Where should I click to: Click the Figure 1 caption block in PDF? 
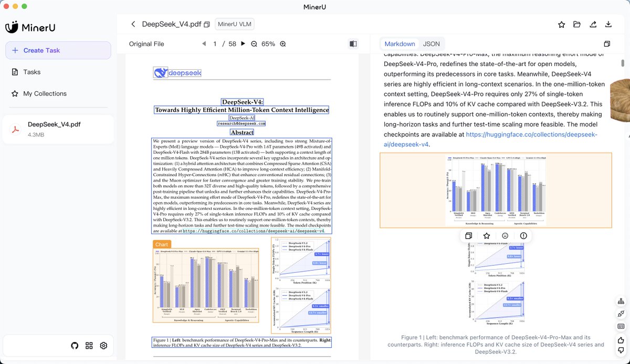coord(242,343)
